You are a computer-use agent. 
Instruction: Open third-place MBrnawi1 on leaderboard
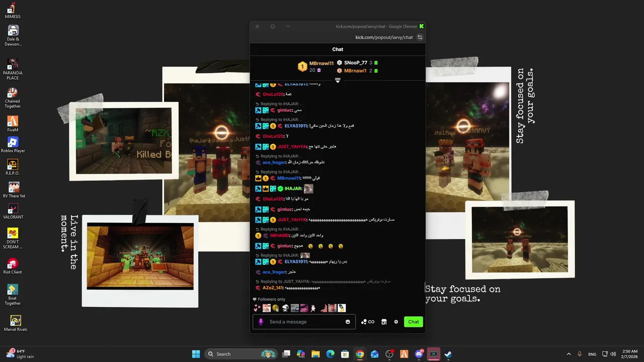pyautogui.click(x=355, y=71)
